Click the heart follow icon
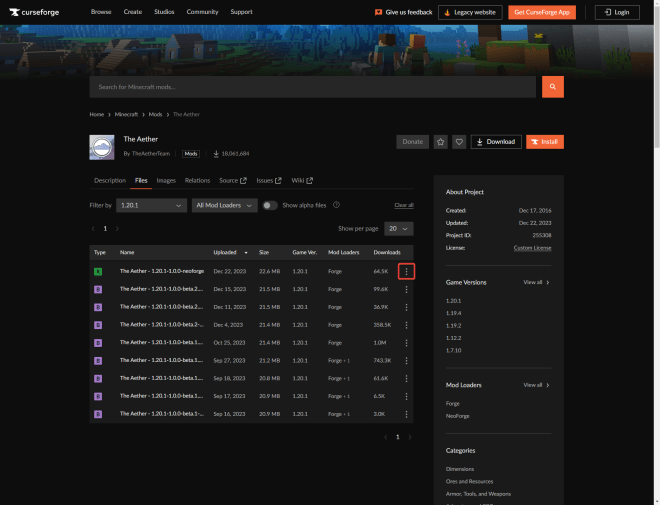Viewport: 660px width, 505px height. pyautogui.click(x=459, y=142)
